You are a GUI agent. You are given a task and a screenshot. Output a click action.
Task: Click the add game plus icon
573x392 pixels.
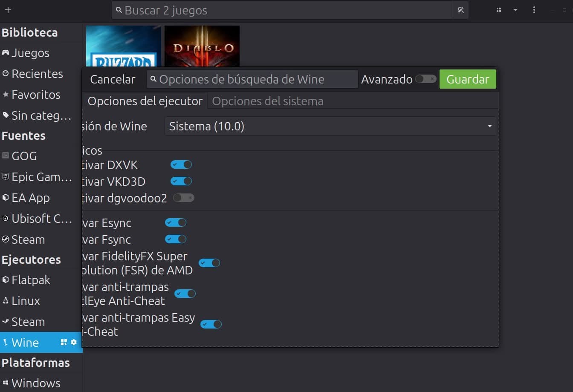tap(8, 10)
